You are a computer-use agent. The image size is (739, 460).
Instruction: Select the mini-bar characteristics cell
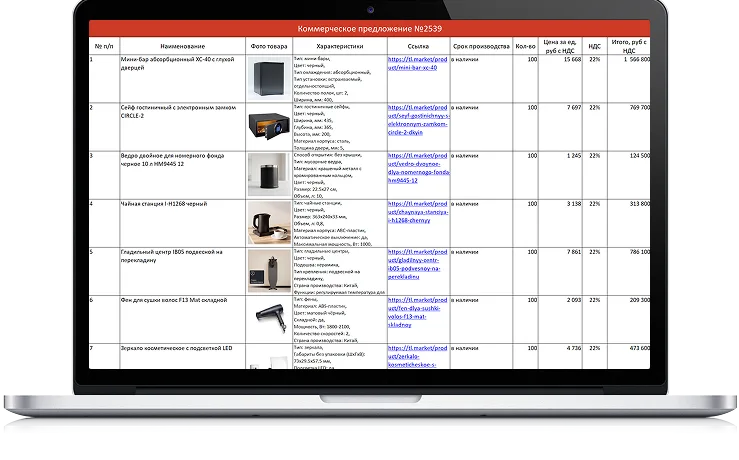coord(340,79)
